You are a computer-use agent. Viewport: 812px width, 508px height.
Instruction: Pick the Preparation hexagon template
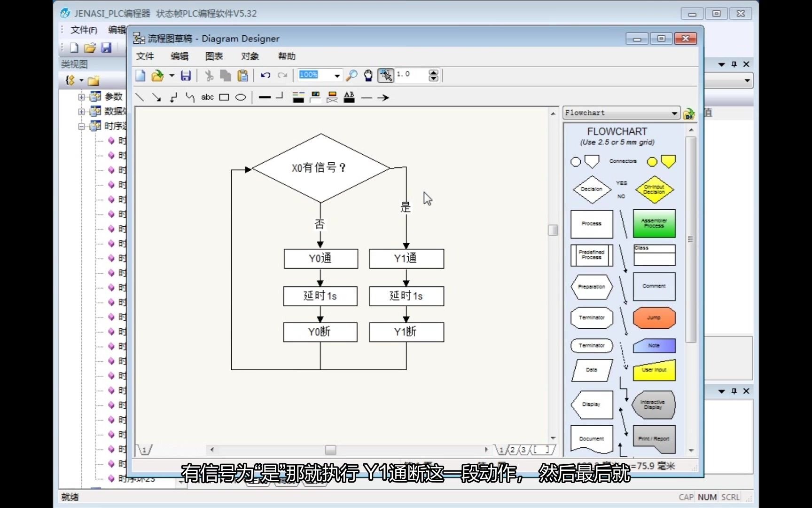(592, 287)
